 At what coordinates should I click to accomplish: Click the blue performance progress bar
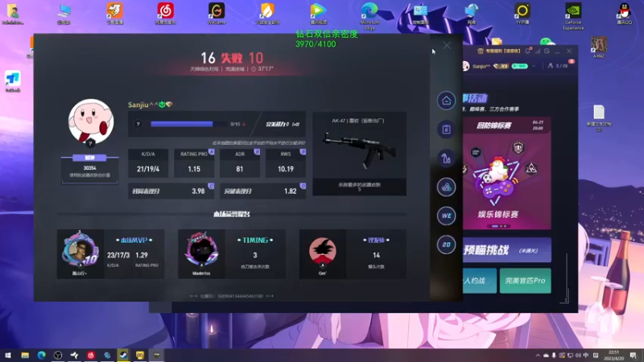(188, 124)
